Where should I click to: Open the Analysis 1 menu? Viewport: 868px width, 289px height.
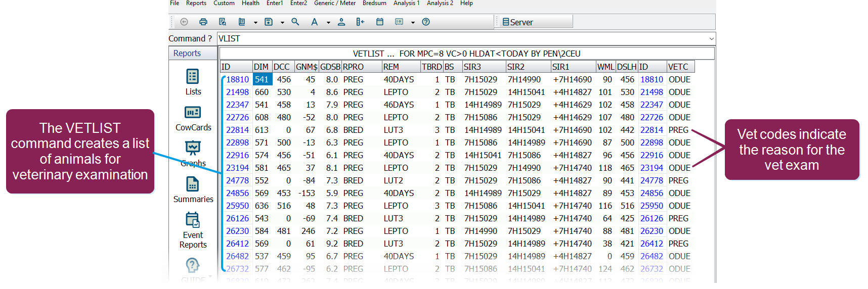click(x=407, y=3)
